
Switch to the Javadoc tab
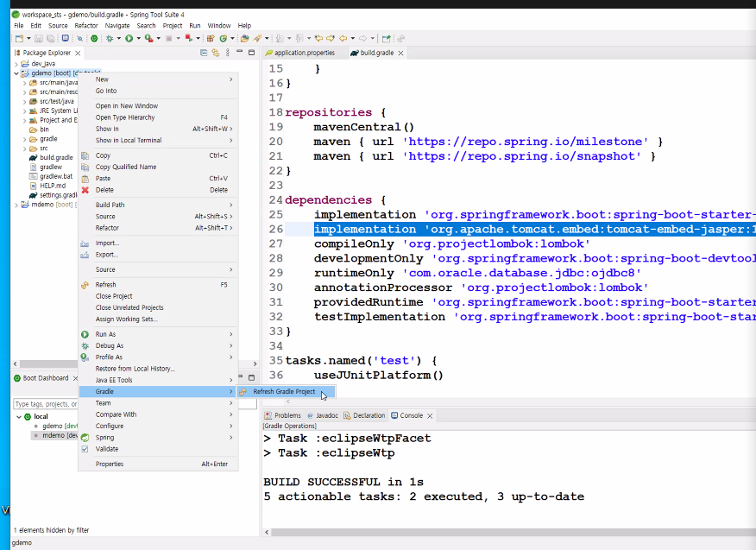(323, 415)
